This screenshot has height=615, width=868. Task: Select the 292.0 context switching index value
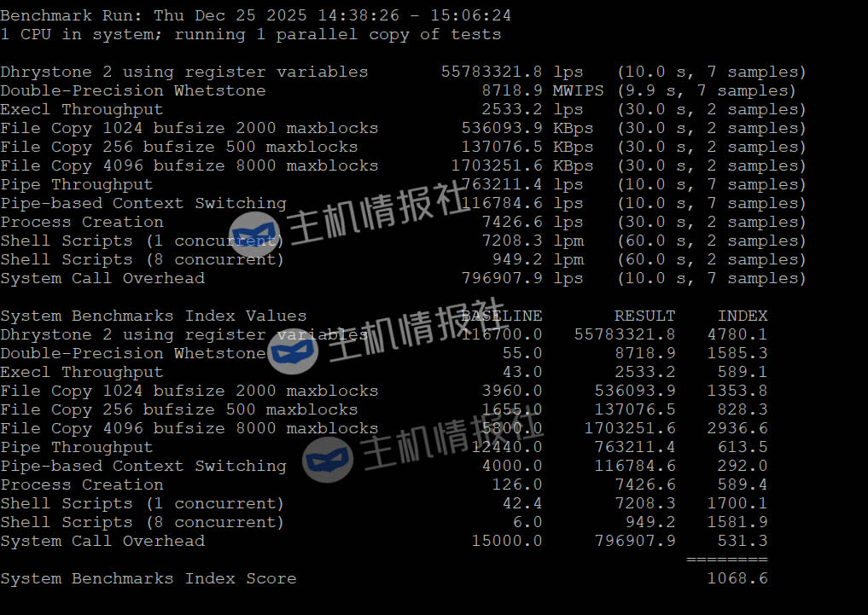coord(742,466)
